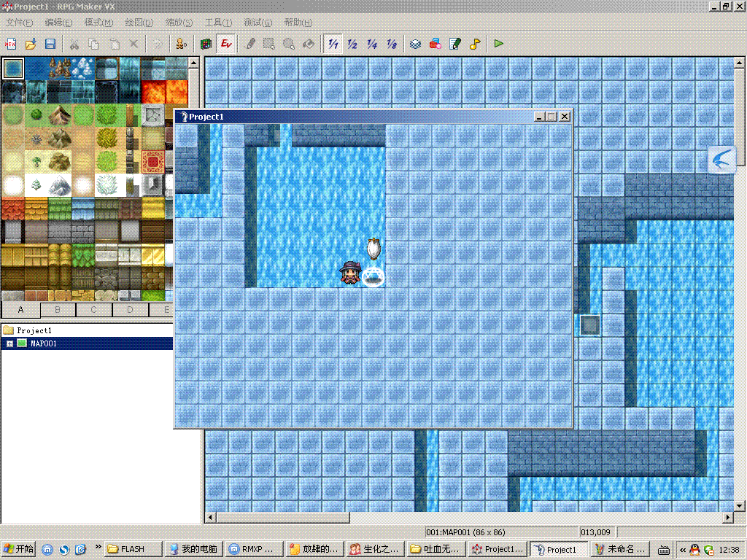The image size is (747, 560).
Task: Click the Delete X toolbar icon
Action: click(134, 44)
